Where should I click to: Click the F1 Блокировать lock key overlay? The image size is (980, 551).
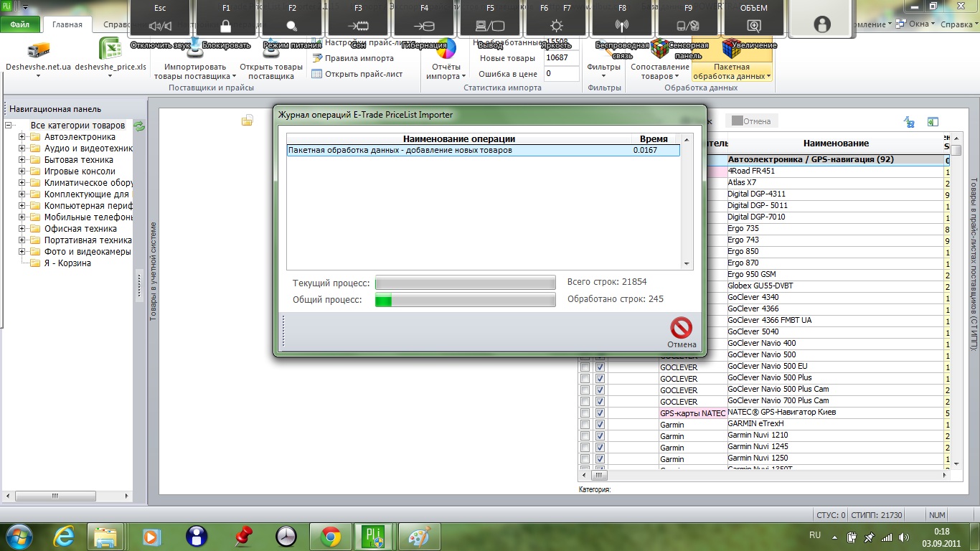coord(226,19)
